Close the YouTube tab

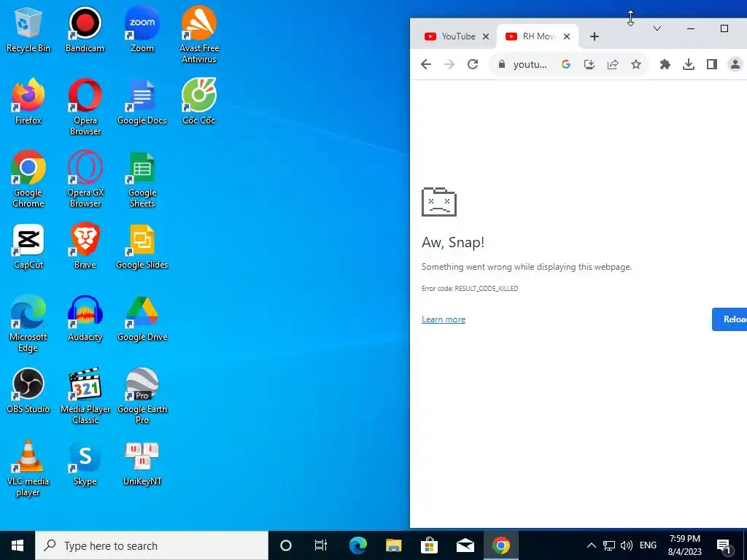coord(485,36)
